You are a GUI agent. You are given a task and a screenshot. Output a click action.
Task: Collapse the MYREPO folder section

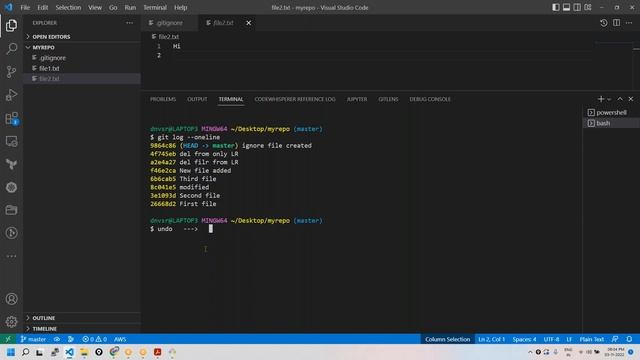82,47
